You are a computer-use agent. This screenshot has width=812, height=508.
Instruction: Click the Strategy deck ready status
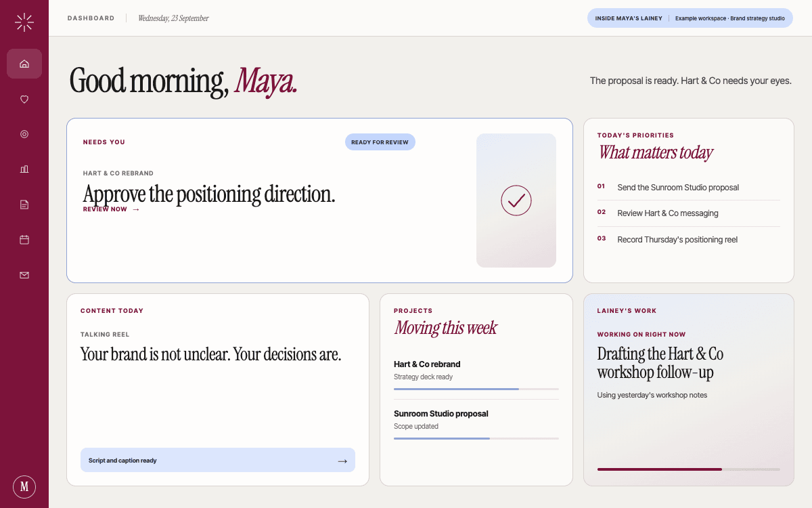tap(424, 377)
